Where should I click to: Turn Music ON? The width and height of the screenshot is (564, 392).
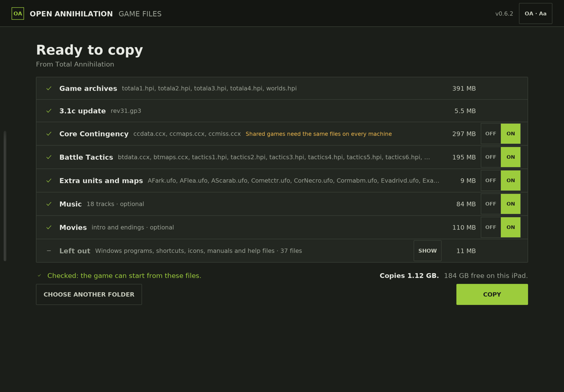(x=510, y=204)
